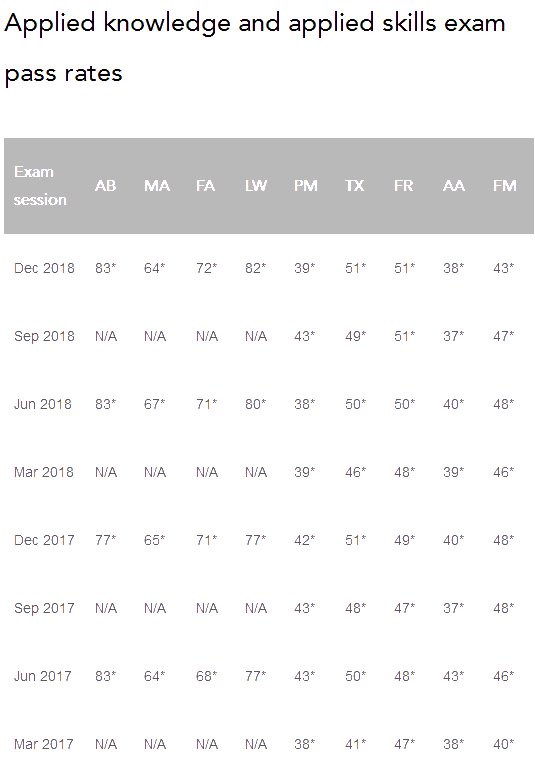Screen dimensions: 535x767
Task: Select the Jun 2017 FA value 68*
Action: click(x=206, y=676)
